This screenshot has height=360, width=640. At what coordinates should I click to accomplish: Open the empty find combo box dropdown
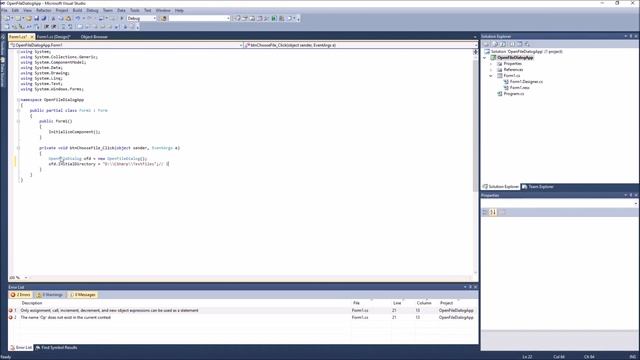coord(228,18)
